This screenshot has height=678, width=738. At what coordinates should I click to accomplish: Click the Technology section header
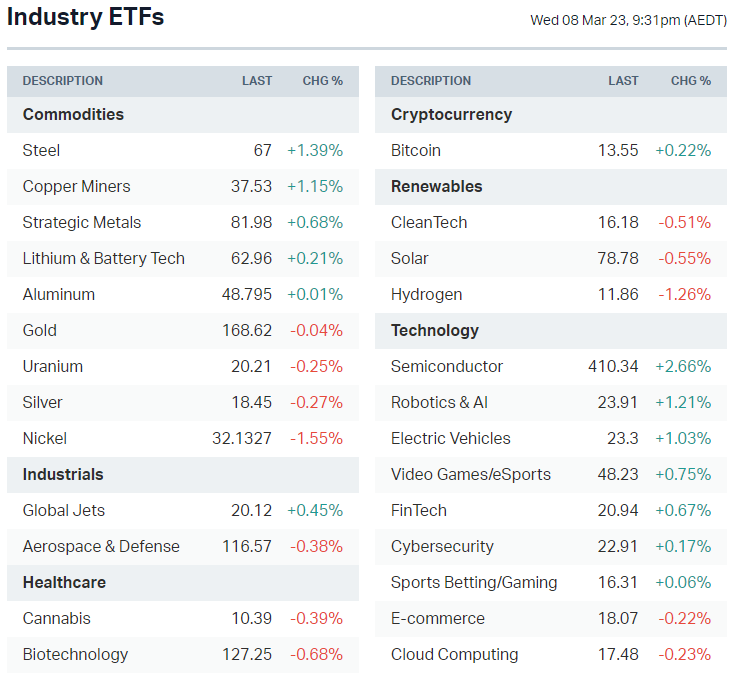click(x=434, y=330)
